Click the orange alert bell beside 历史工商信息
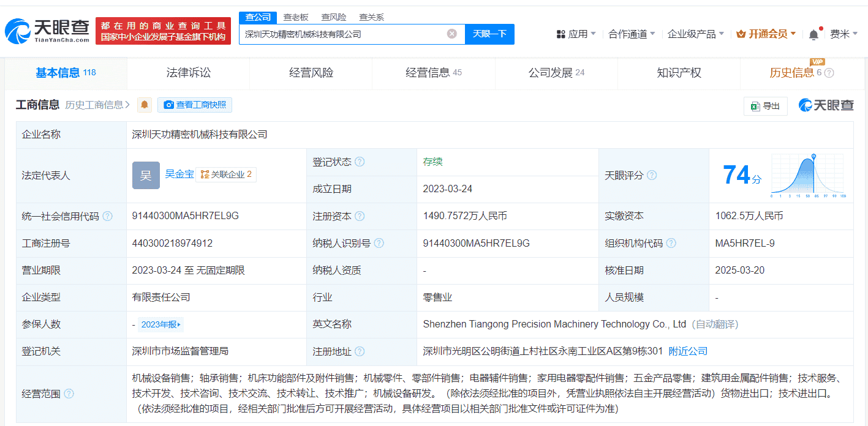Image resolution: width=868 pixels, height=426 pixels. tap(145, 105)
